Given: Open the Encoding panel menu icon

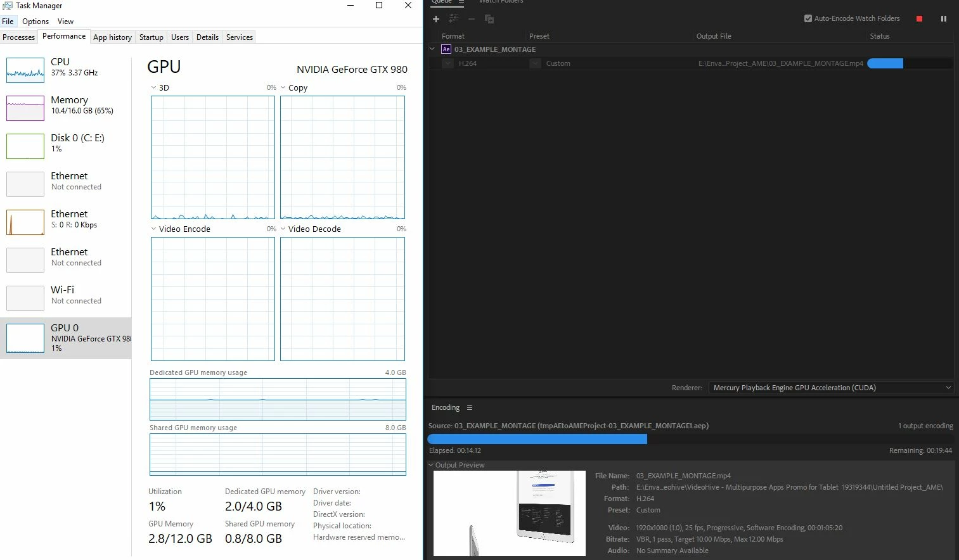Looking at the screenshot, I should point(470,407).
